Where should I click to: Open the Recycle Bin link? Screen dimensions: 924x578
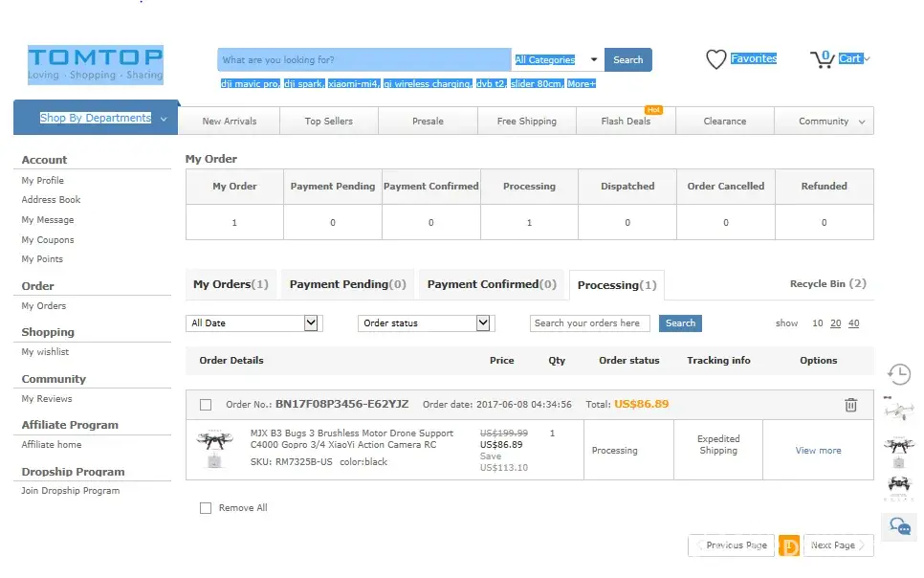(x=827, y=284)
